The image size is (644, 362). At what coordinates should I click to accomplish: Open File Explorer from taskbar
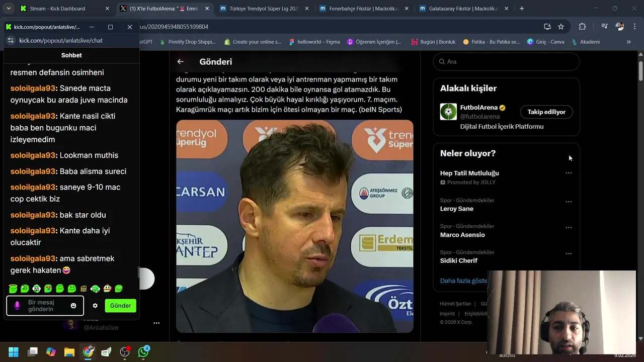coord(69,352)
